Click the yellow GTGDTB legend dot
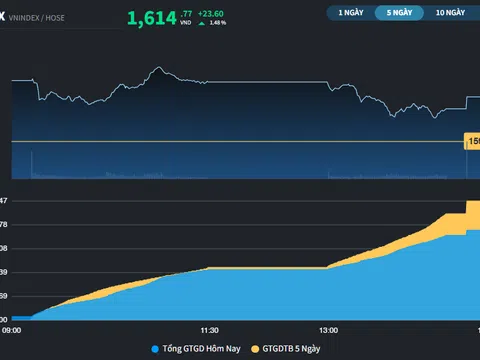The image size is (480, 360). [255, 349]
